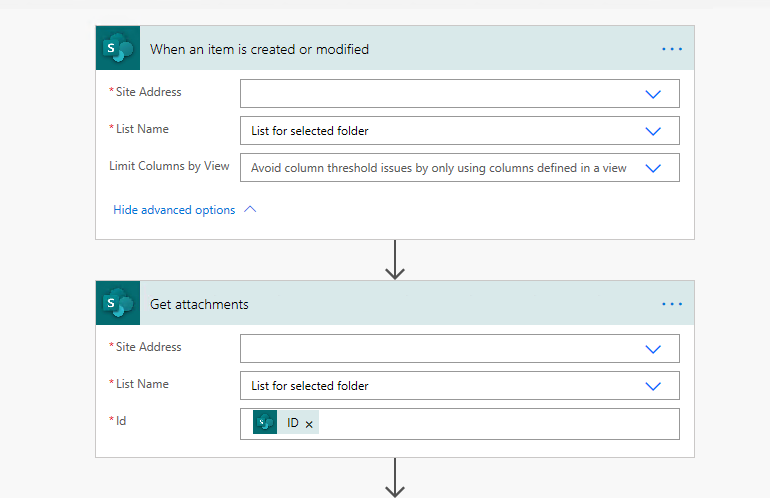
Task: Click the arrow connector between the two cards
Action: (395, 260)
